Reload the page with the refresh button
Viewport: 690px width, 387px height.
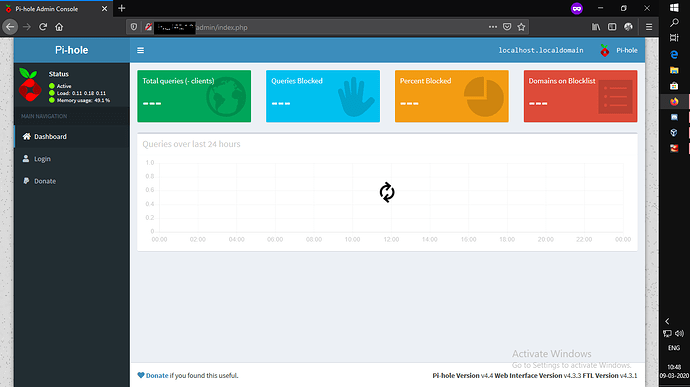pos(43,27)
